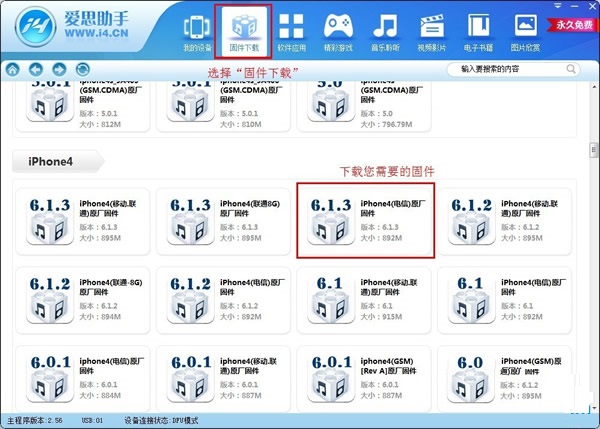Go to home with the house icon

tap(13, 70)
